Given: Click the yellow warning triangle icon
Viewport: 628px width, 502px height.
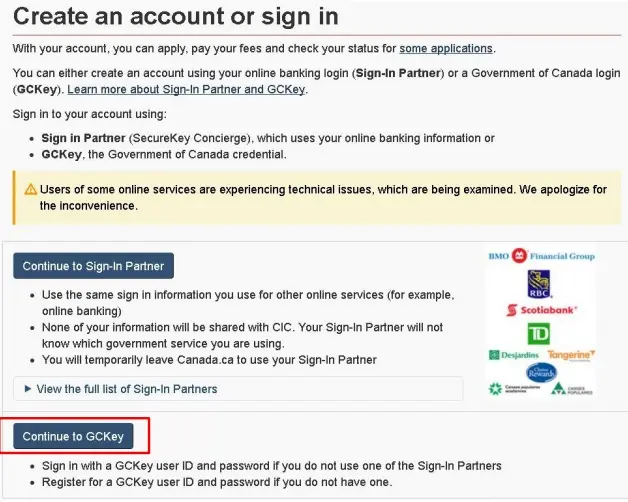Looking at the screenshot, I should click(x=30, y=190).
